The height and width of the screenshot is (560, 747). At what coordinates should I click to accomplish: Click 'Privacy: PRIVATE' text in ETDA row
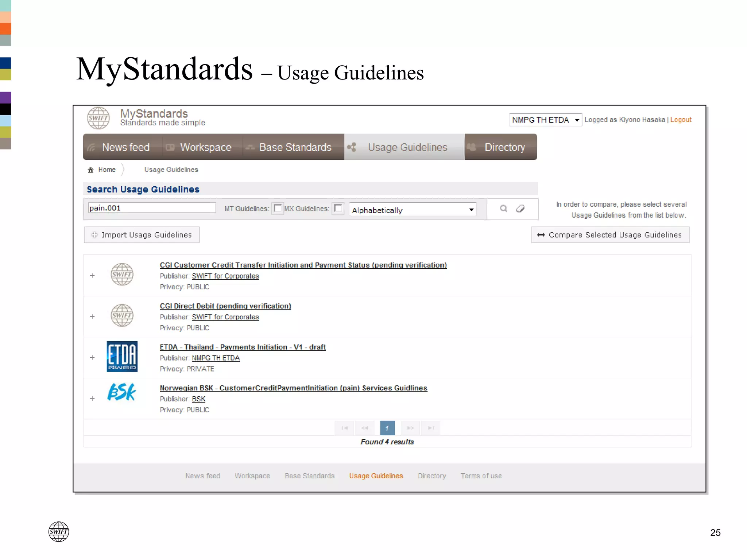[x=187, y=369]
